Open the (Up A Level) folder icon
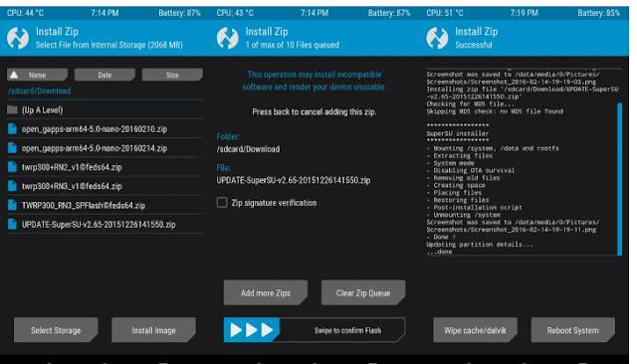Screen dimensions: 637x364 [13, 109]
